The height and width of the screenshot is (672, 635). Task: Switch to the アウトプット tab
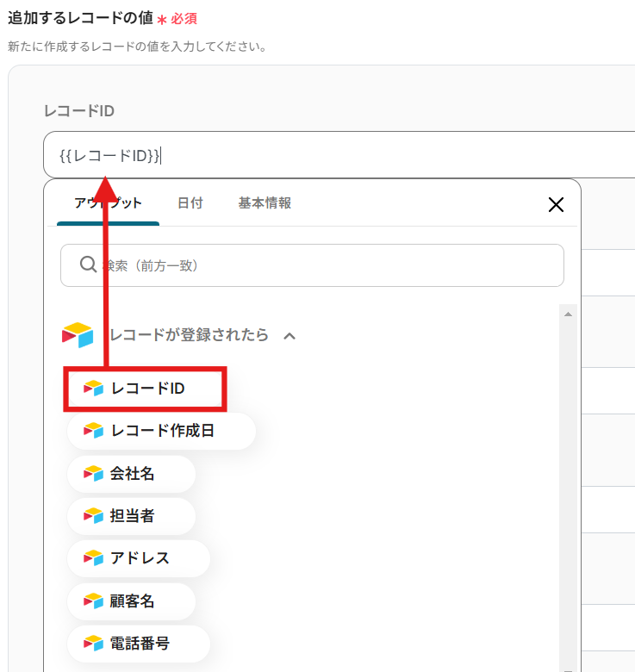(108, 203)
